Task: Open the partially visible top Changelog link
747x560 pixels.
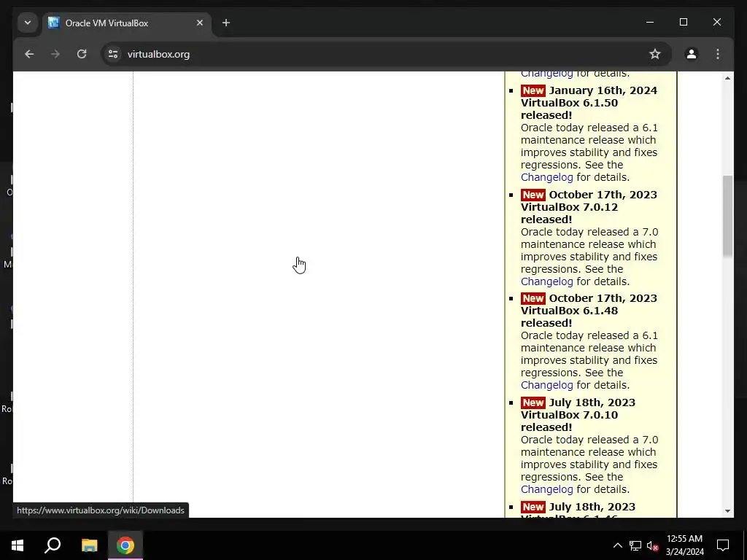Action: pos(546,74)
